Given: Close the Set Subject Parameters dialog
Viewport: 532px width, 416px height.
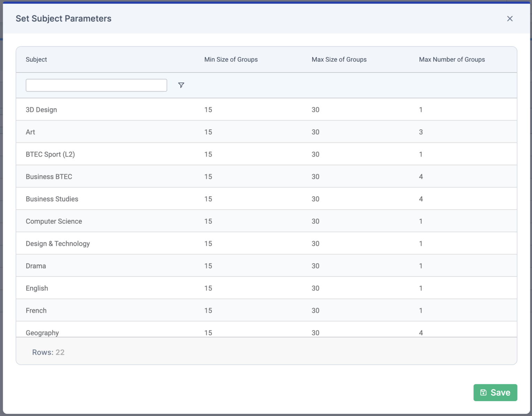Looking at the screenshot, I should coord(509,19).
